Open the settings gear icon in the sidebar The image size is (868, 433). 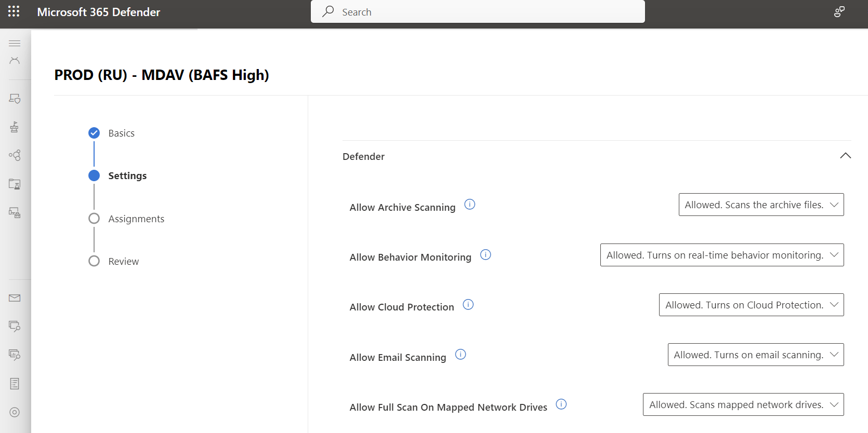(x=15, y=412)
